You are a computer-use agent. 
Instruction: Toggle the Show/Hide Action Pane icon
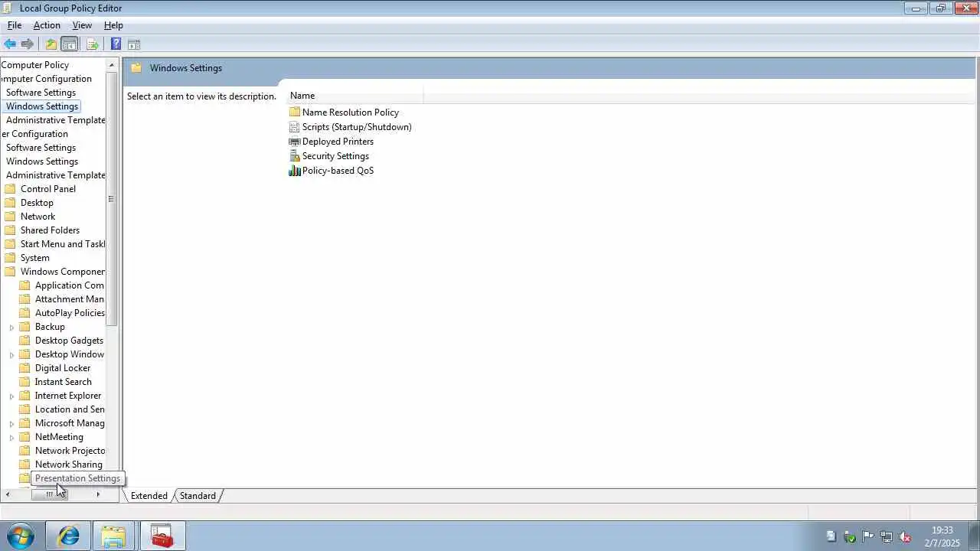point(134,44)
